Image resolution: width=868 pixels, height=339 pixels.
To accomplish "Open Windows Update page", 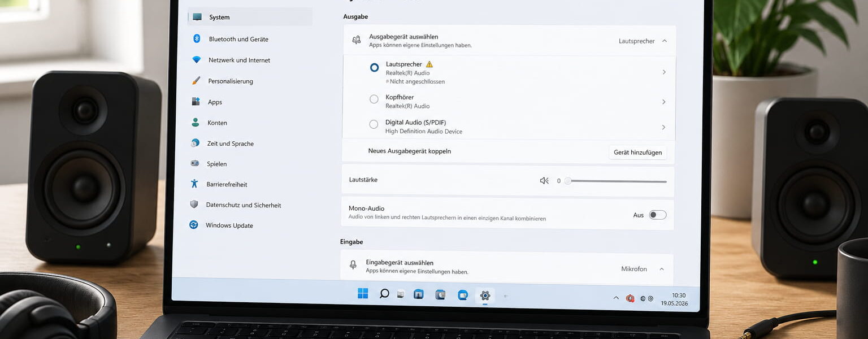I will [229, 225].
